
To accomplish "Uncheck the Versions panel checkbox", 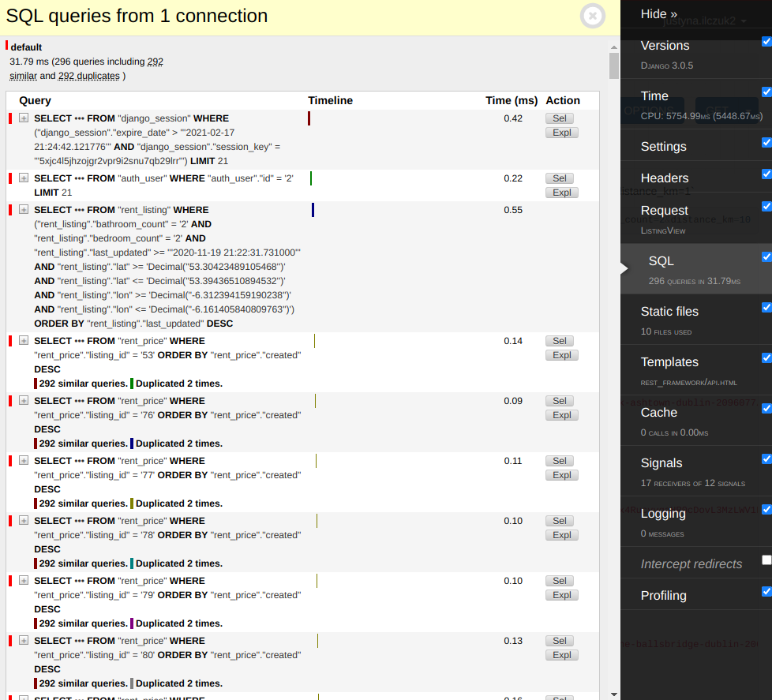I will (x=766, y=41).
